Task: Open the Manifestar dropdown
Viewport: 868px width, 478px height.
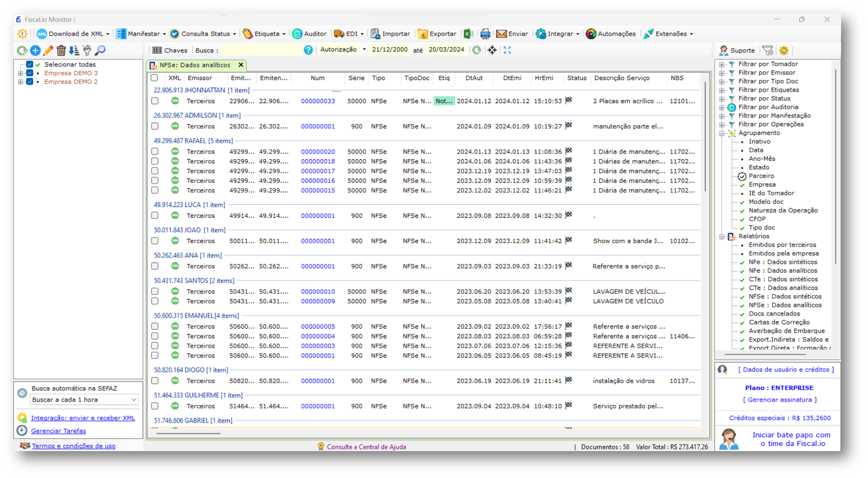Action: [x=141, y=34]
